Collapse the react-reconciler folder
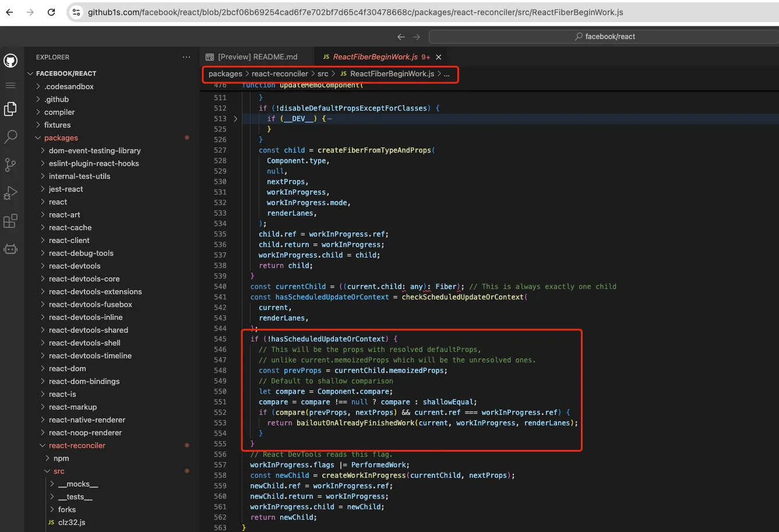 [x=112, y=445]
